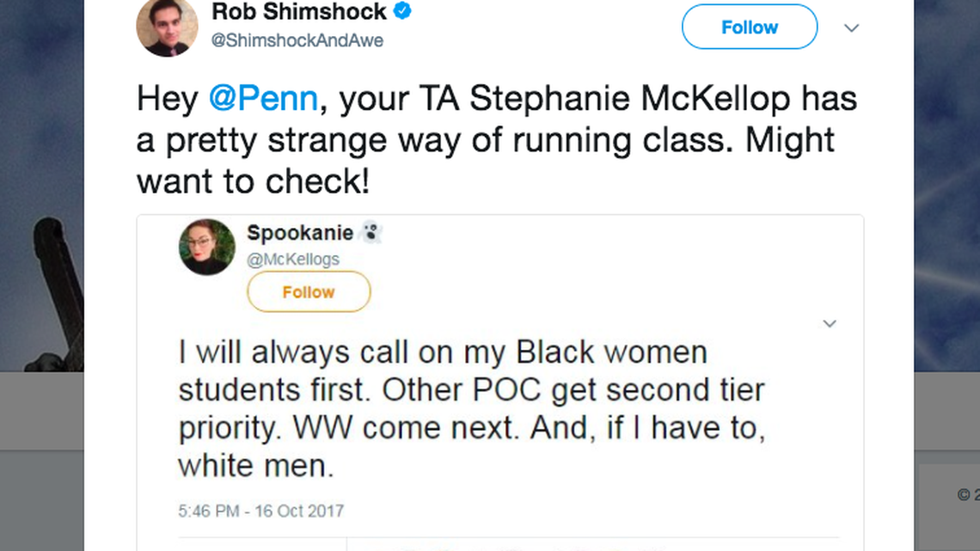Expand the quoted tweet options chevron
This screenshot has width=980, height=551.
(830, 323)
